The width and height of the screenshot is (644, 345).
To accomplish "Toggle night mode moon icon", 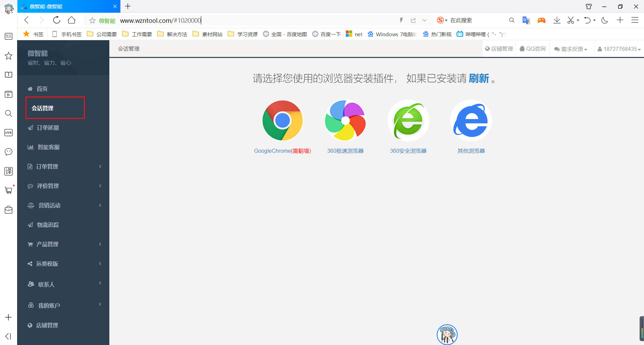I will (x=605, y=20).
